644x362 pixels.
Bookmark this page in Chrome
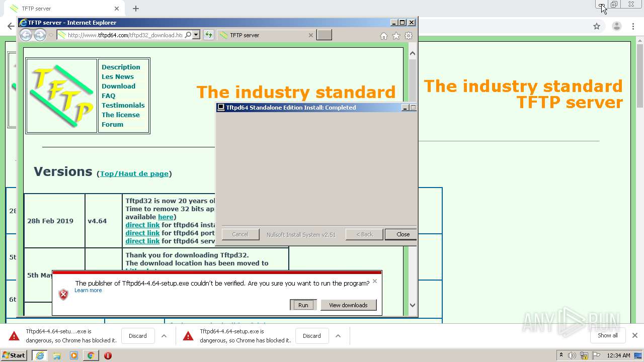pyautogui.click(x=597, y=26)
